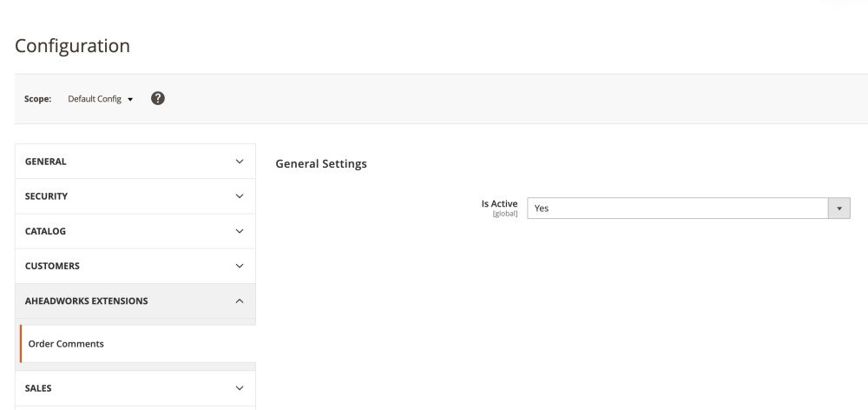This screenshot has width=868, height=410.
Task: Expand the SECURITY configuration section
Action: (x=135, y=196)
